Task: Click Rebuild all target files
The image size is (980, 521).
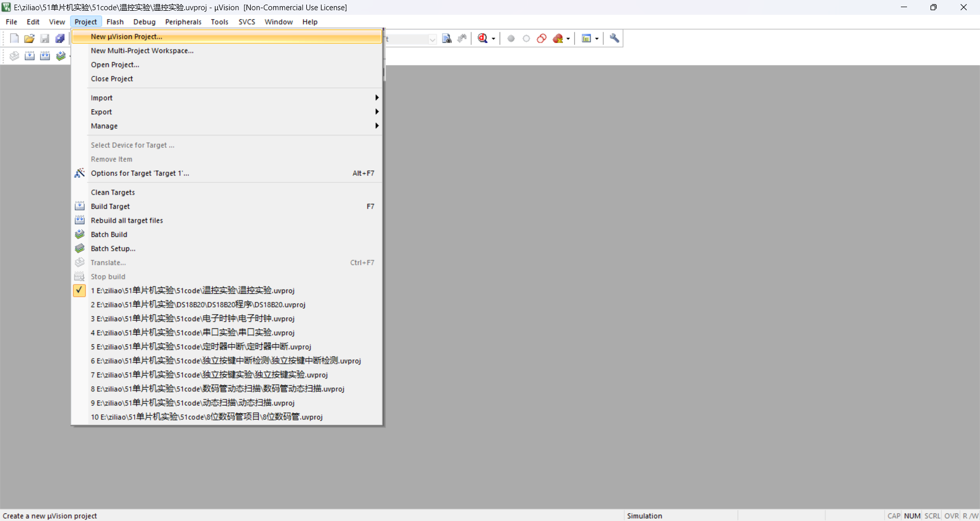Action: pos(127,221)
